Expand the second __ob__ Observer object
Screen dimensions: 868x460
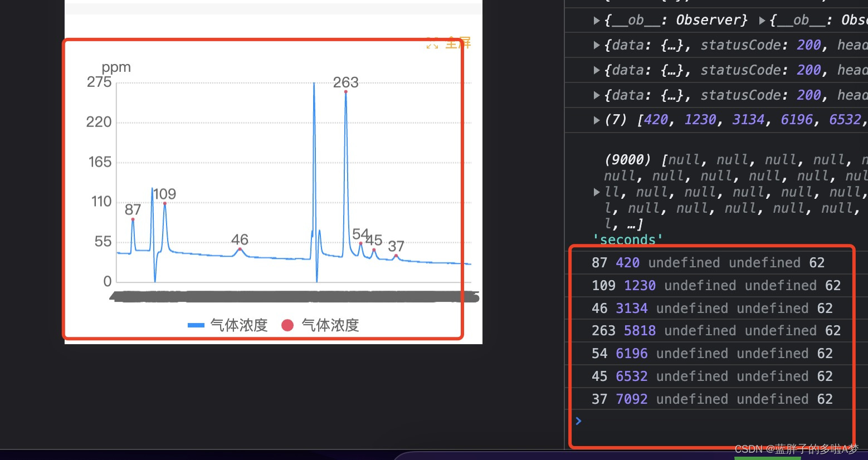[762, 21]
